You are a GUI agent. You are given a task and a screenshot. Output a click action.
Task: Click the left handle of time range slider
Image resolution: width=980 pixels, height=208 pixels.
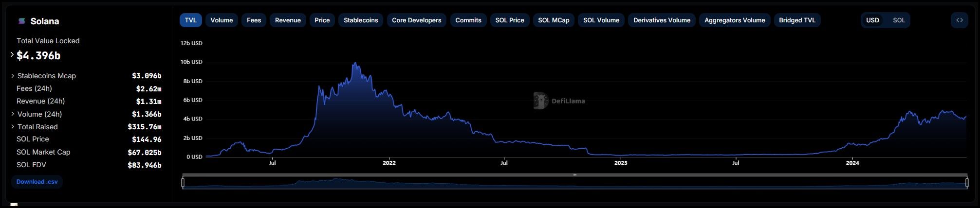pos(183,183)
